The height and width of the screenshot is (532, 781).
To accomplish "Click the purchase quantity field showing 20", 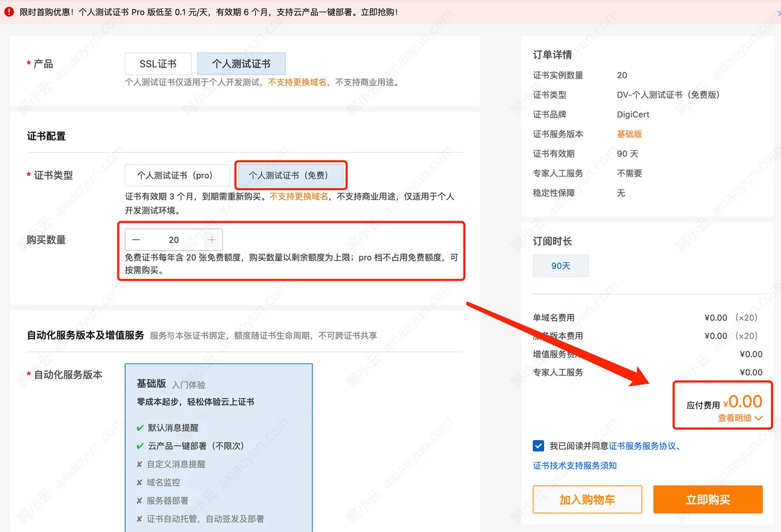I will [173, 240].
